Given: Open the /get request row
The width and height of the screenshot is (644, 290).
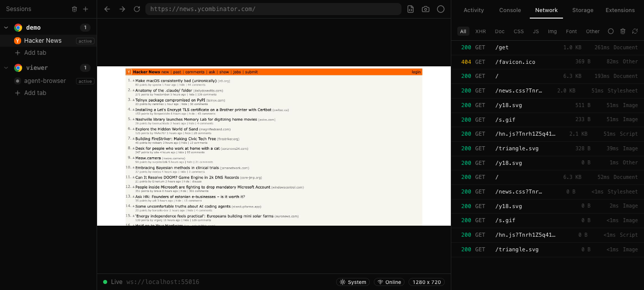Looking at the screenshot, I should (547, 47).
